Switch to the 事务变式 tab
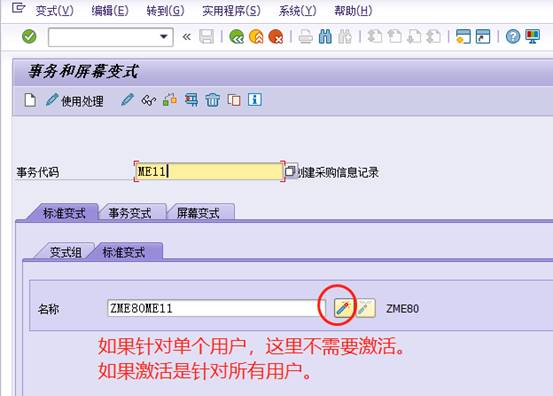This screenshot has width=553, height=396. click(x=130, y=213)
